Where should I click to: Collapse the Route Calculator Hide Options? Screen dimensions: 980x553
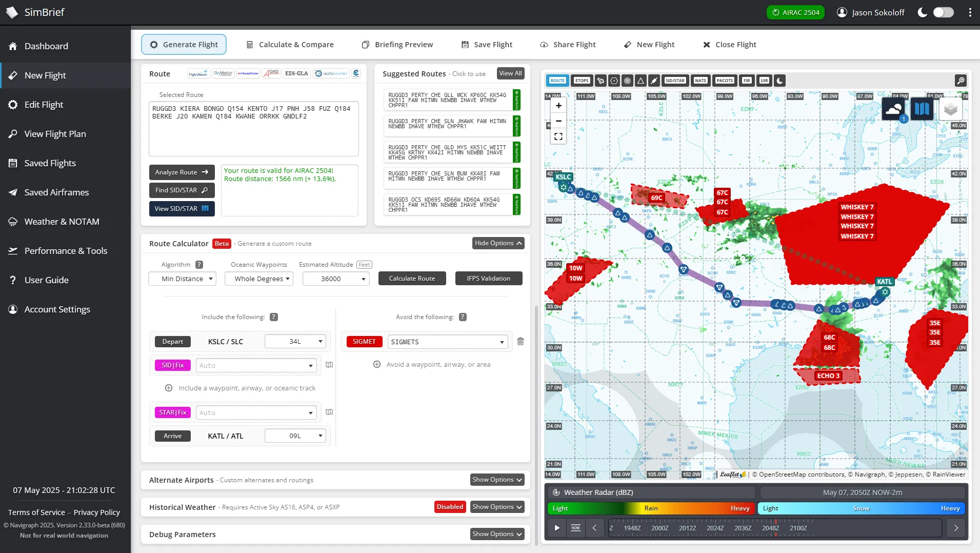click(497, 243)
